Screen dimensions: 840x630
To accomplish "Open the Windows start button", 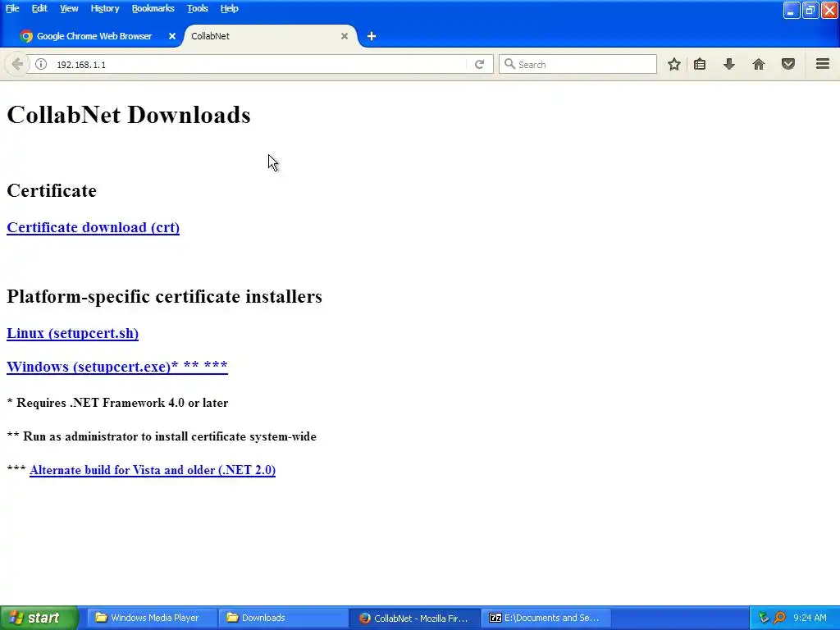I will (x=39, y=618).
